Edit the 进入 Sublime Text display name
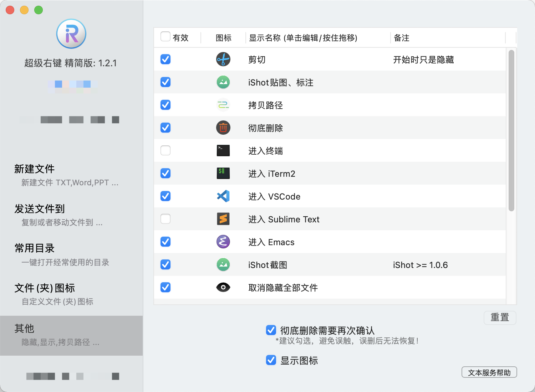Image resolution: width=535 pixels, height=392 pixels. click(x=284, y=219)
